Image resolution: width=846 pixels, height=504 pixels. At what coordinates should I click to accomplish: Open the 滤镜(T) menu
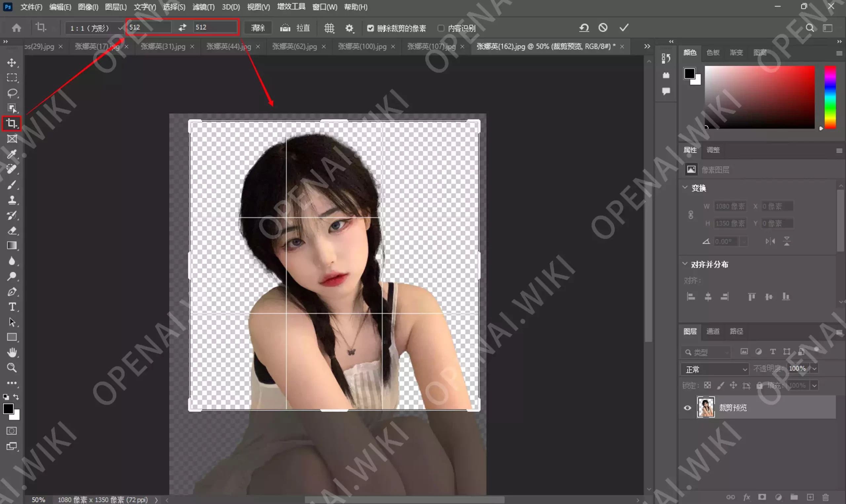pos(203,7)
